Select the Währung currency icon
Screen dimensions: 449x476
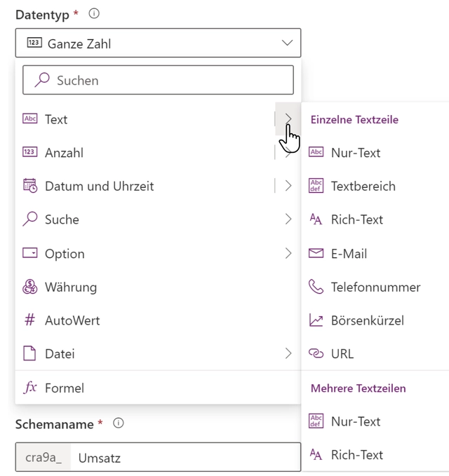point(29,287)
